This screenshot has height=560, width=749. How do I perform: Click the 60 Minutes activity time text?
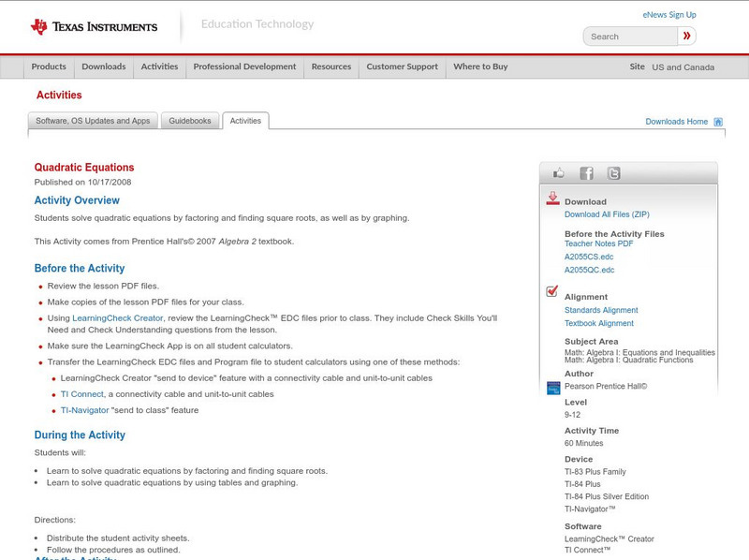(583, 444)
